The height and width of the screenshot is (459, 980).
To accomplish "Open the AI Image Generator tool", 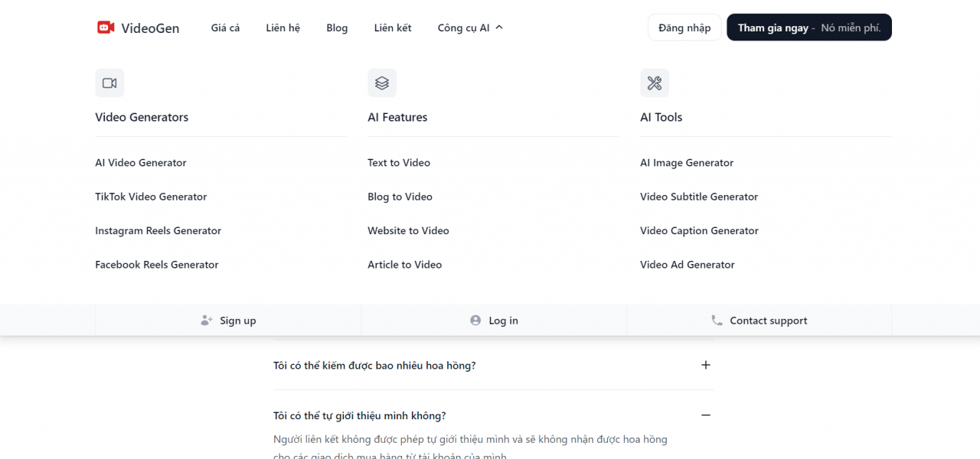I will [x=687, y=163].
